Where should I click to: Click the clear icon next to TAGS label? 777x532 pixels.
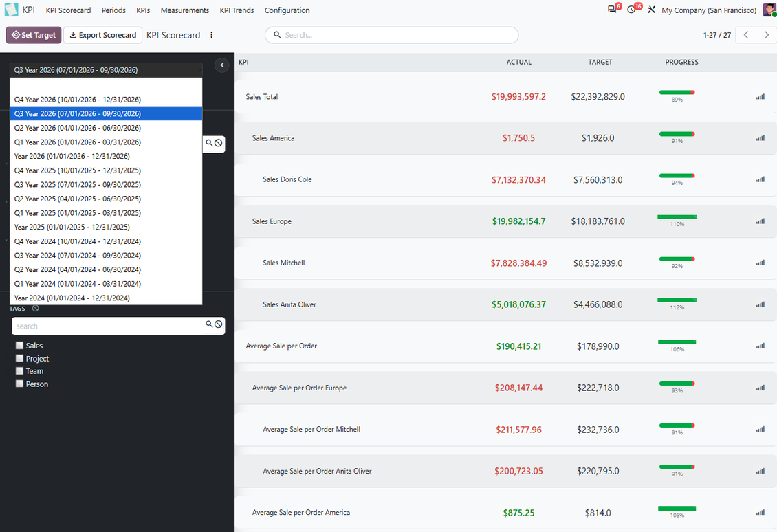pos(36,308)
